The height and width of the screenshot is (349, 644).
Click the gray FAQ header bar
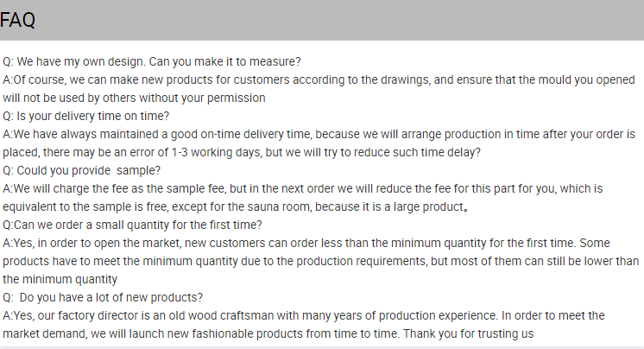coord(322,20)
